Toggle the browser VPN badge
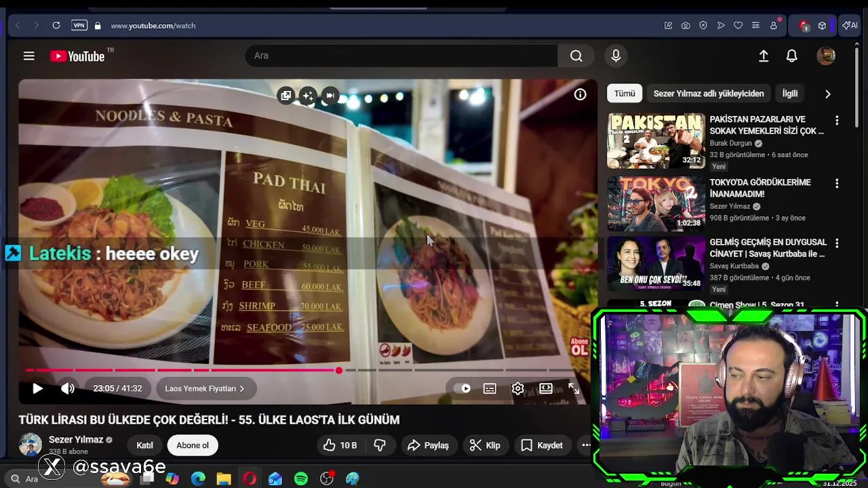This screenshot has height=488, width=868. tap(79, 26)
